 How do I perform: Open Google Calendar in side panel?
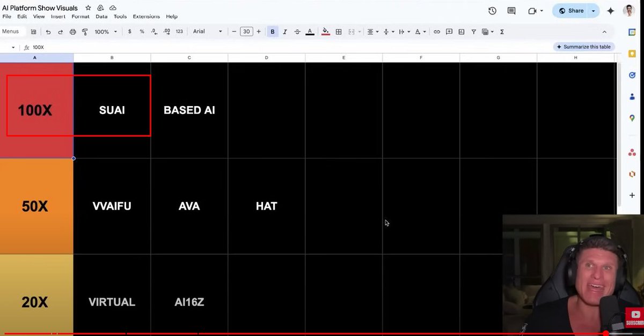[x=632, y=32]
